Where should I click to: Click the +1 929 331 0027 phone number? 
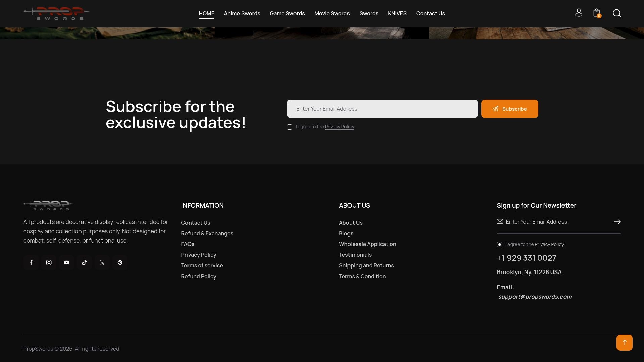[x=527, y=258]
